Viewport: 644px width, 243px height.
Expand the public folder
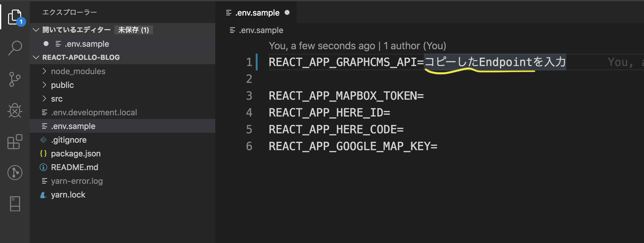click(x=44, y=85)
